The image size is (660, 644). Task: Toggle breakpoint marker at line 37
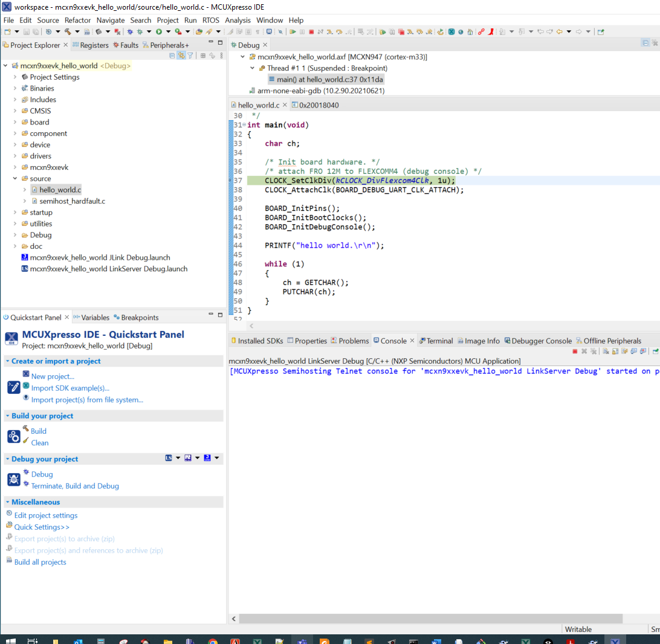coord(231,181)
